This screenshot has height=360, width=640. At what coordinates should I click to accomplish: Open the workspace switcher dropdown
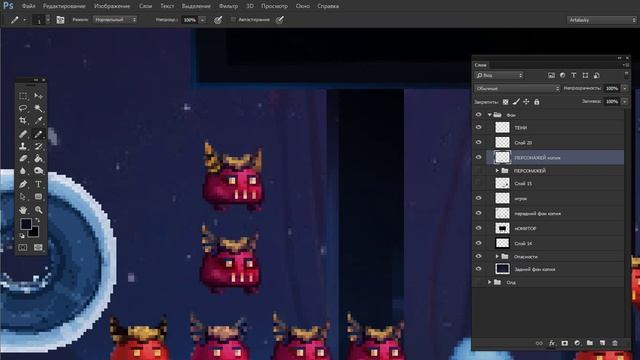pyautogui.click(x=602, y=20)
